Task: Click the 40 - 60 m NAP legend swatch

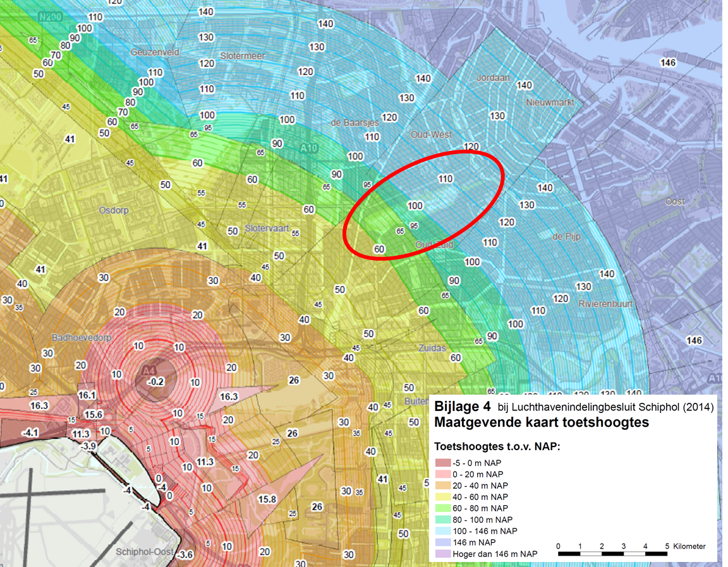Action: click(443, 497)
